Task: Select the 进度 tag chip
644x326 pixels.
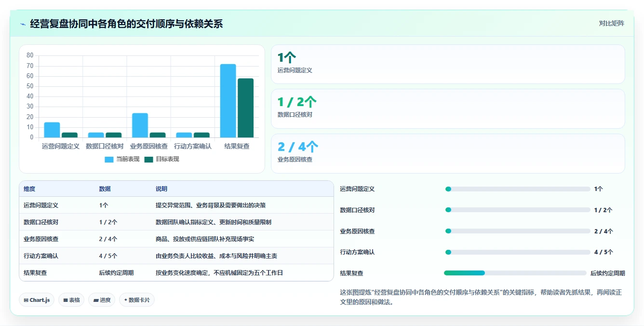Action: click(102, 300)
